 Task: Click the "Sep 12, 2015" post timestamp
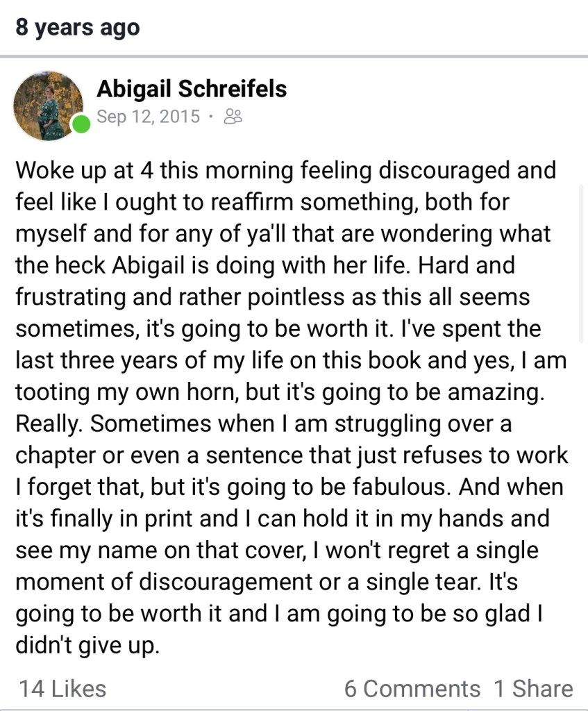(148, 117)
